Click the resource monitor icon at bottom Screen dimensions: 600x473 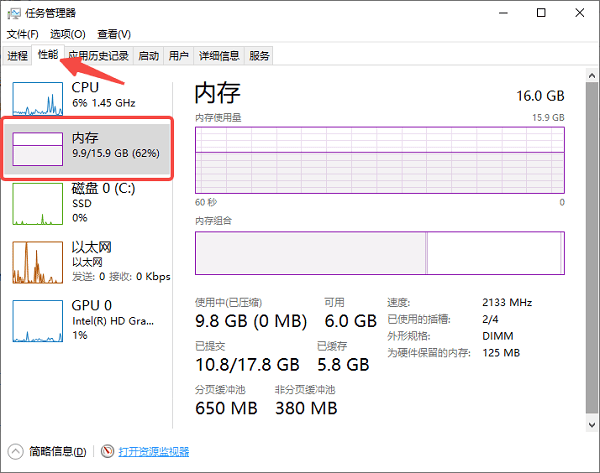(x=107, y=452)
